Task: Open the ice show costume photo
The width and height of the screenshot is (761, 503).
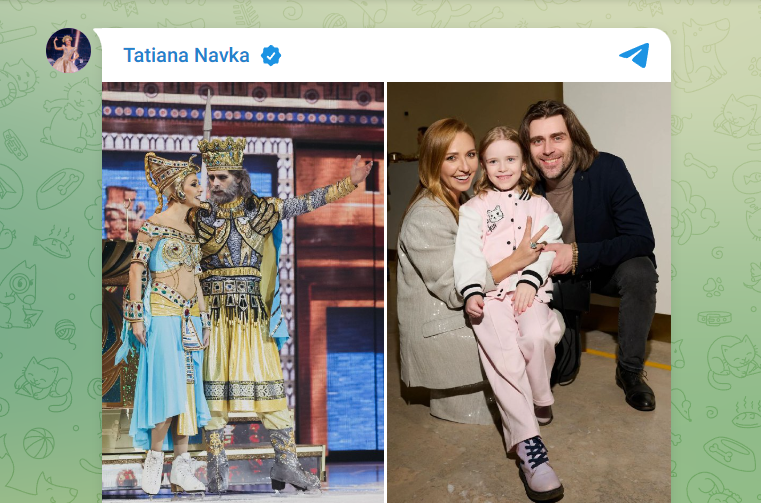Action: point(243,292)
